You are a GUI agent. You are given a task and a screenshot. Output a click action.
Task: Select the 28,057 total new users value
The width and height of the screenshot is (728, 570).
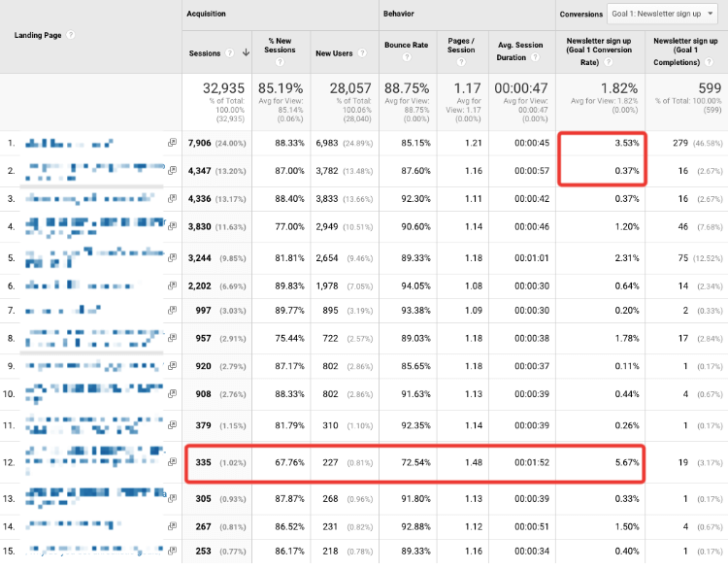[350, 88]
